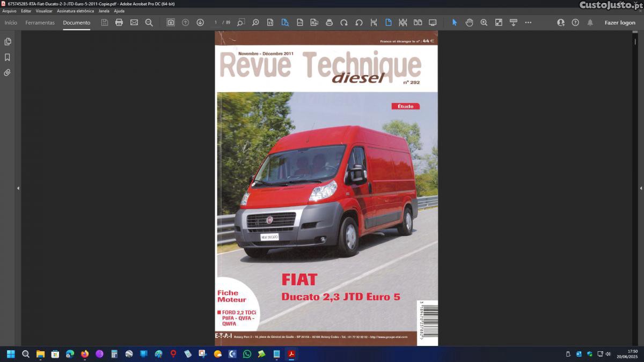Toggle the page thumbnails panel
The image size is (644, 362).
[x=8, y=42]
